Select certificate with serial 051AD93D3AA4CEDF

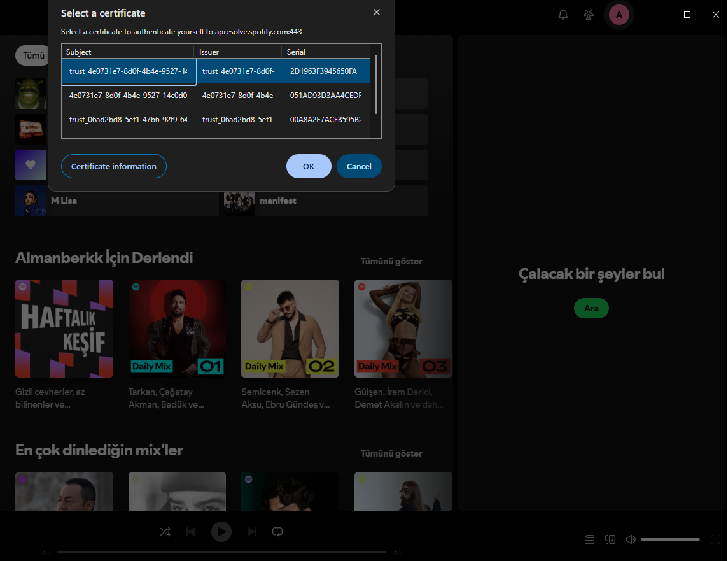point(216,96)
